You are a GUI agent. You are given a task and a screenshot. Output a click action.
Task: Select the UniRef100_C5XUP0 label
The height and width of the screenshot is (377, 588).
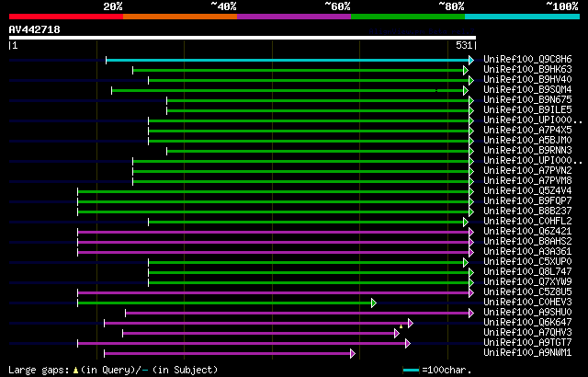[527, 262]
